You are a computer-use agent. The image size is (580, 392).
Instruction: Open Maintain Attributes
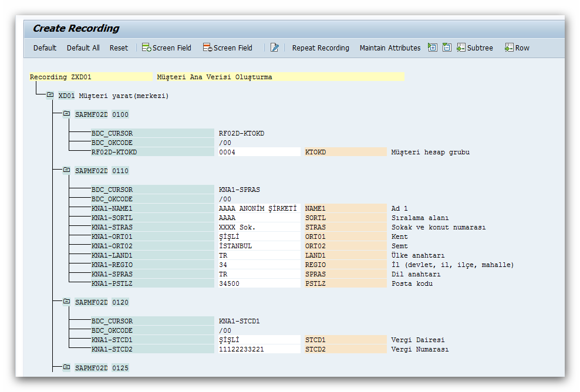pos(390,48)
